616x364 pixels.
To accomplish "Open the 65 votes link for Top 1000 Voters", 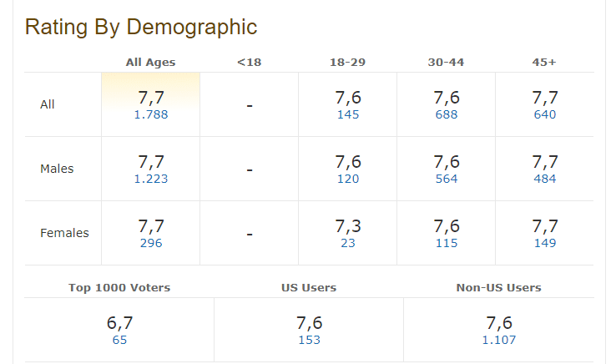I will tap(119, 340).
